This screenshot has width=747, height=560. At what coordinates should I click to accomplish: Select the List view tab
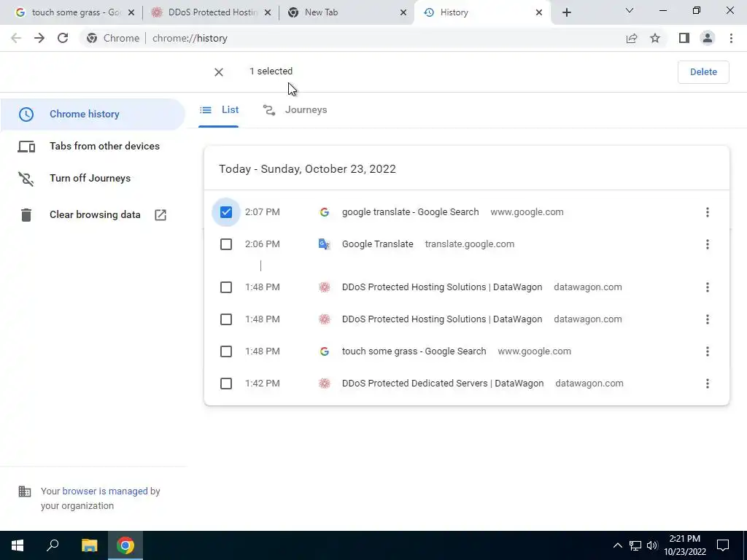pyautogui.click(x=219, y=110)
